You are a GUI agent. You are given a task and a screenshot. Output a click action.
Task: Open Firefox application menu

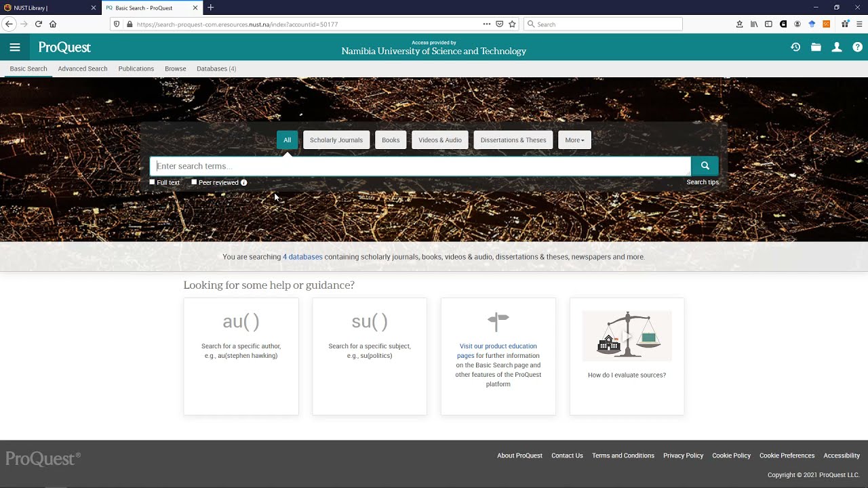(x=859, y=24)
